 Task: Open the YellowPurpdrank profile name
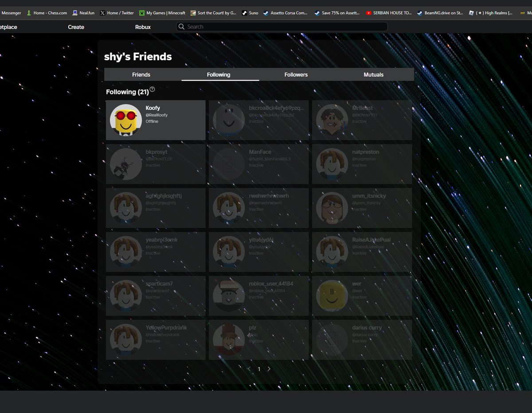(166, 327)
